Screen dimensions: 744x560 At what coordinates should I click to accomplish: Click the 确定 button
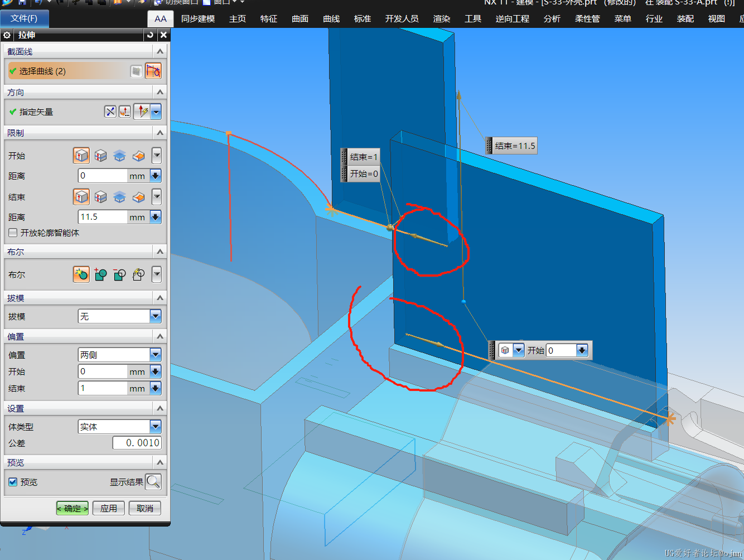(x=73, y=508)
